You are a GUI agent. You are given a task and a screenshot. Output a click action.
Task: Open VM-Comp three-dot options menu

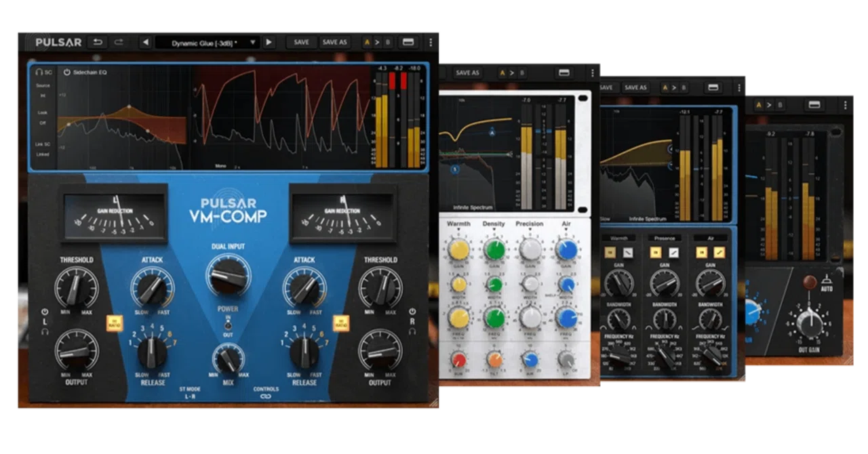point(431,42)
